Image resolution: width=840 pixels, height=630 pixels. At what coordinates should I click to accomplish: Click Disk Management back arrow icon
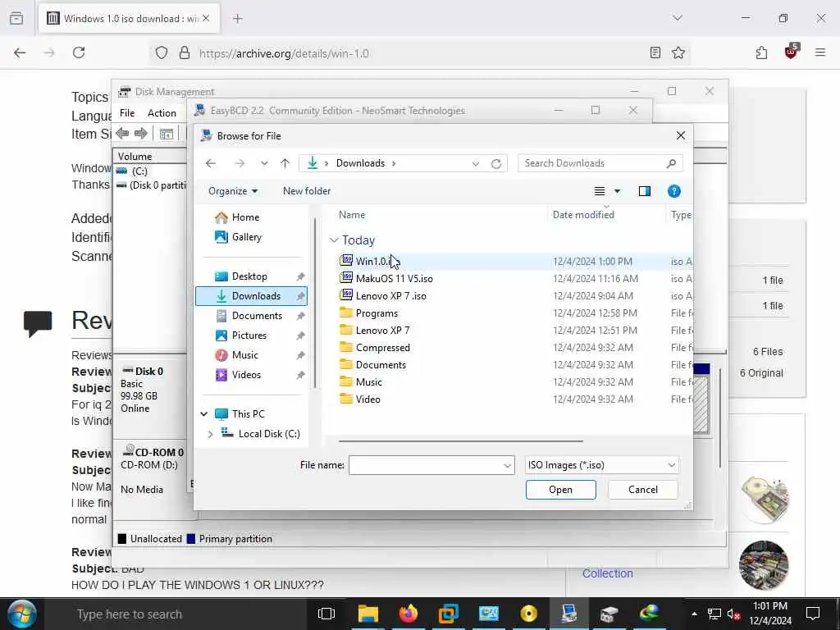point(122,134)
